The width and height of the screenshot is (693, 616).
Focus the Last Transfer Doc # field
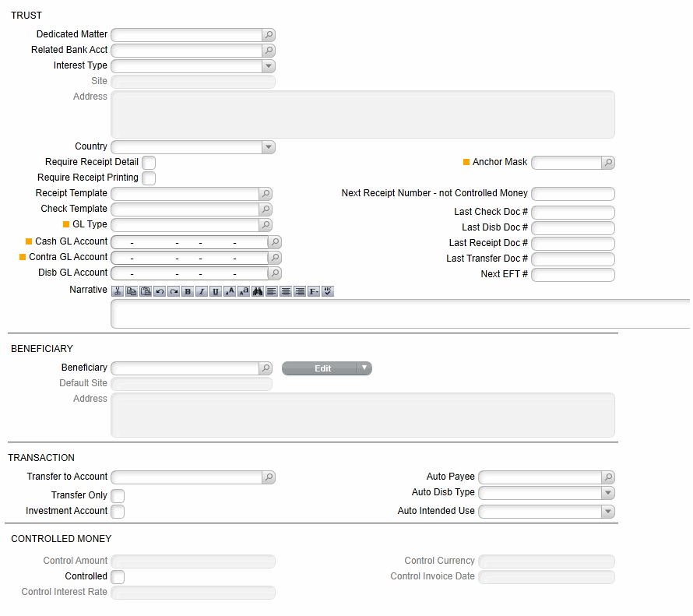pyautogui.click(x=573, y=259)
